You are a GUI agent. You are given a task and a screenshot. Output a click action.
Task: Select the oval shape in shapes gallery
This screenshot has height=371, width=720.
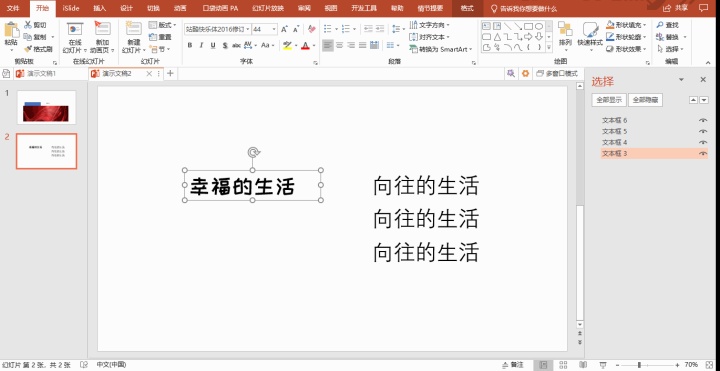(539, 26)
